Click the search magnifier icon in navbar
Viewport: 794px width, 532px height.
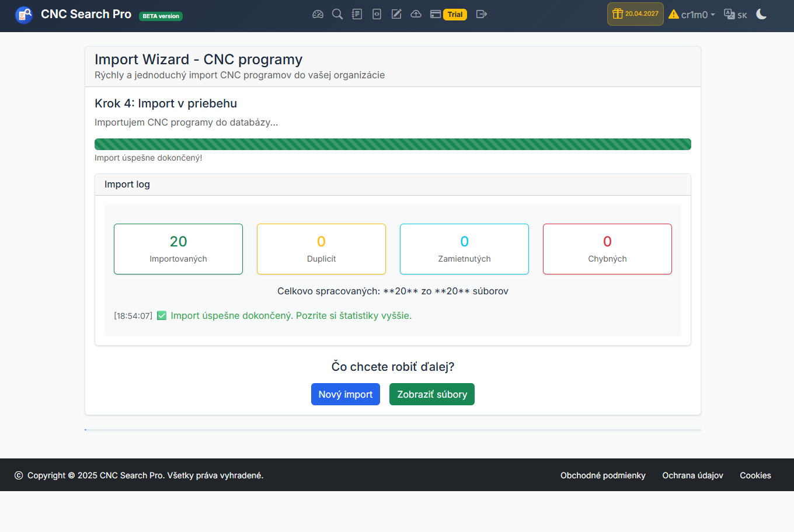tap(337, 14)
